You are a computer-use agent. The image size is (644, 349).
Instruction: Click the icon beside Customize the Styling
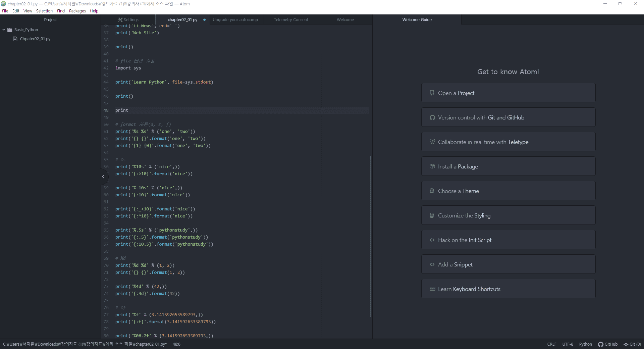(432, 215)
